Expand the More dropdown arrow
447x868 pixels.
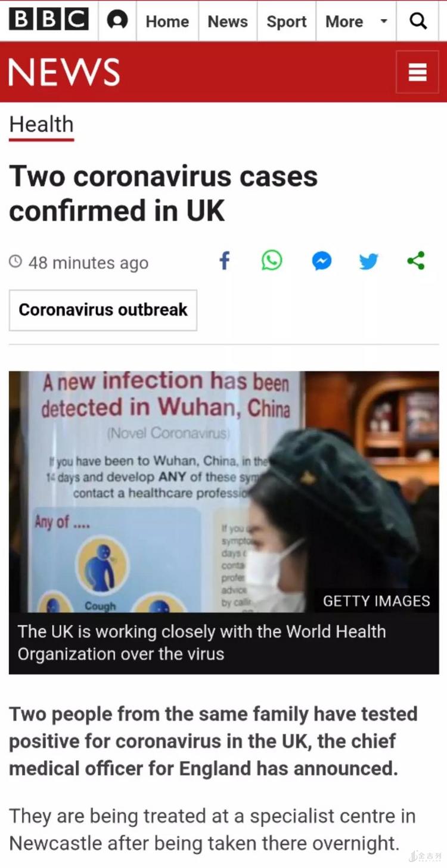click(x=384, y=21)
